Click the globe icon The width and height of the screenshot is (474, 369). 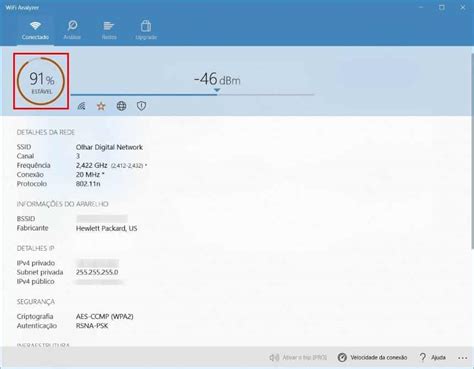pos(121,106)
